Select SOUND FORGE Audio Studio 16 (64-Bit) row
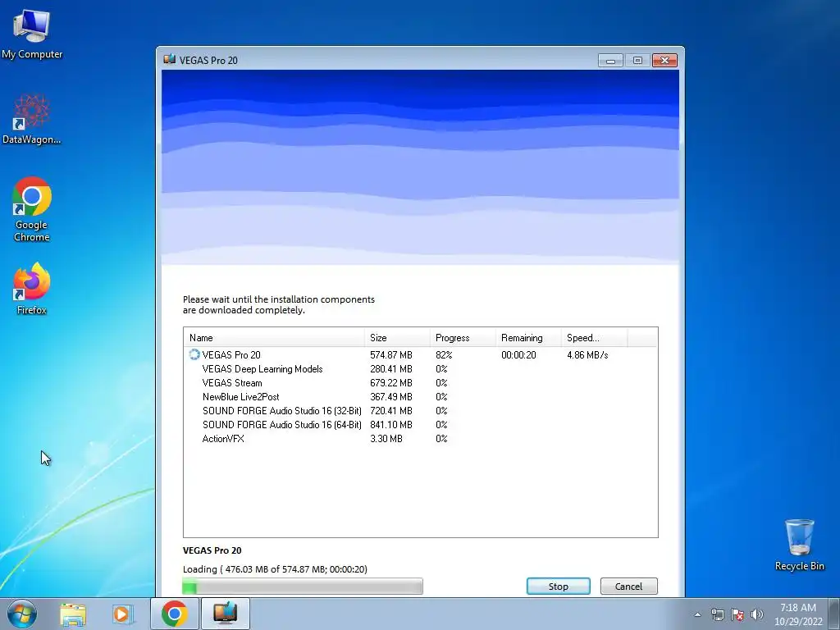Image resolution: width=840 pixels, height=630 pixels. 421,424
